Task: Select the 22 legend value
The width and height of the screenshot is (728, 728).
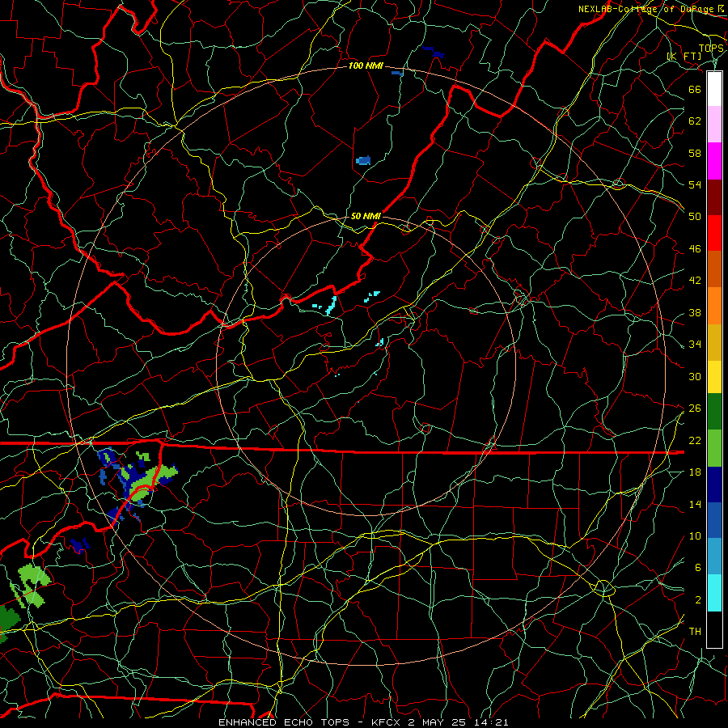Action: coord(695,441)
